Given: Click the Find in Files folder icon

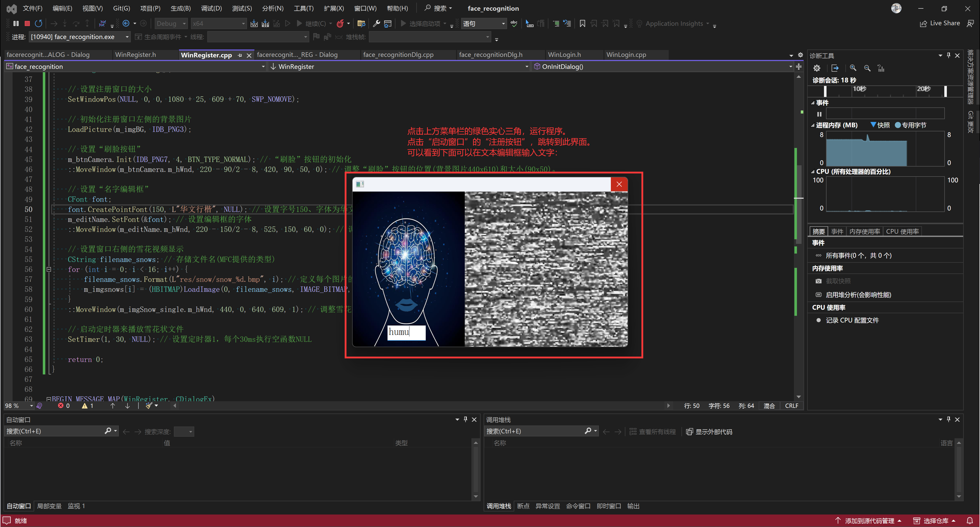Looking at the screenshot, I should click(x=361, y=24).
